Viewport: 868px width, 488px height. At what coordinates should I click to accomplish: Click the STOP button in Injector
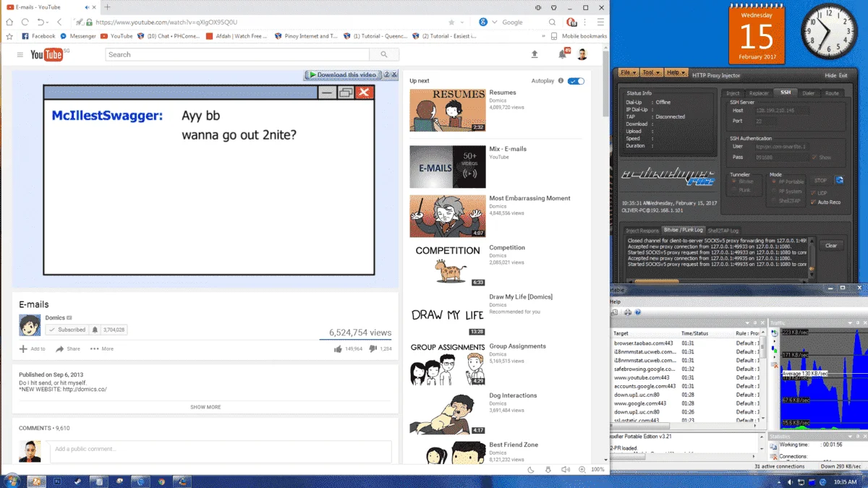[x=821, y=181]
